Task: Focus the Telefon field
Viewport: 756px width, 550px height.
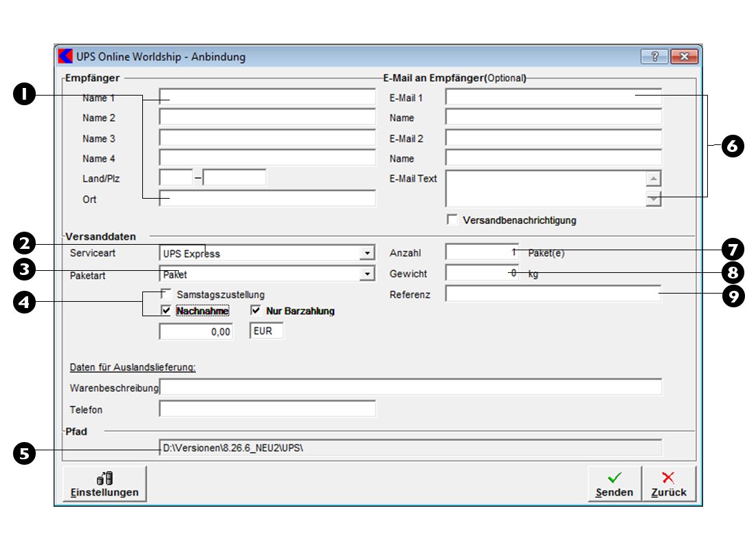Action: click(x=267, y=409)
